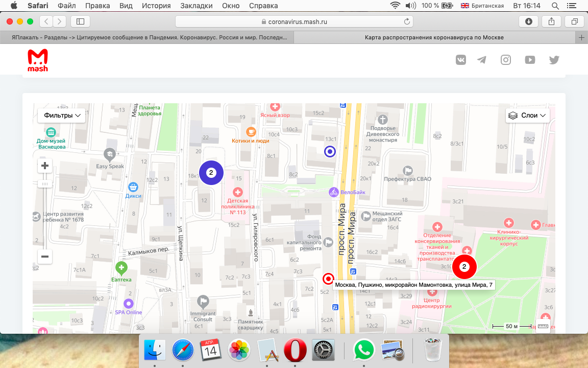Zoom out the map with minus button
The height and width of the screenshot is (368, 588).
44,257
